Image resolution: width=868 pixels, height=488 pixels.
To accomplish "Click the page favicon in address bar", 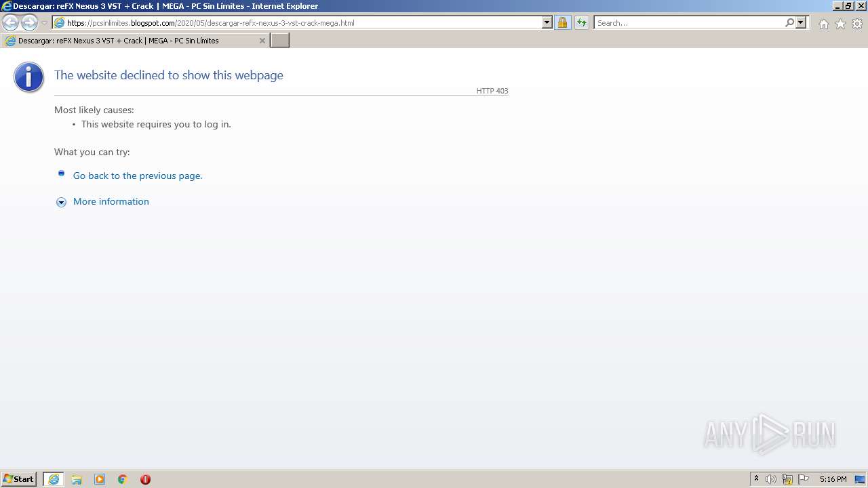I will click(x=60, y=22).
